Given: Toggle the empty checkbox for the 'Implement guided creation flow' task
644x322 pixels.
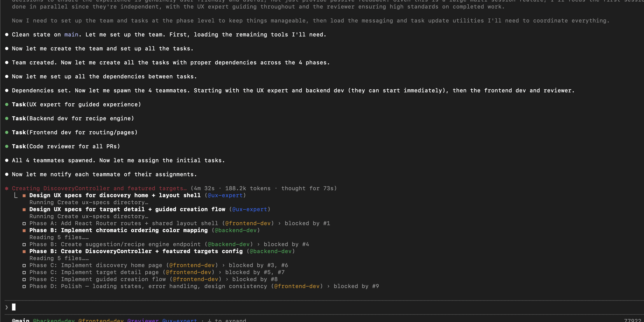Looking at the screenshot, I should [x=24, y=280].
